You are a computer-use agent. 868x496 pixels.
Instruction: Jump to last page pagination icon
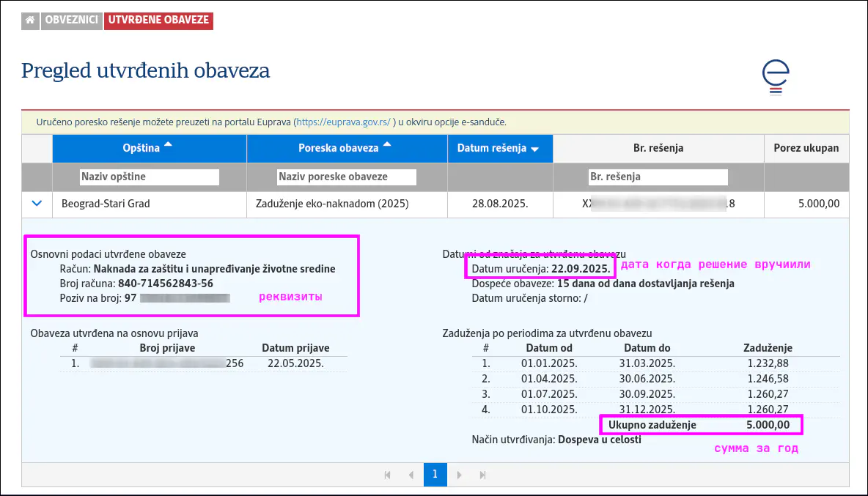[482, 475]
